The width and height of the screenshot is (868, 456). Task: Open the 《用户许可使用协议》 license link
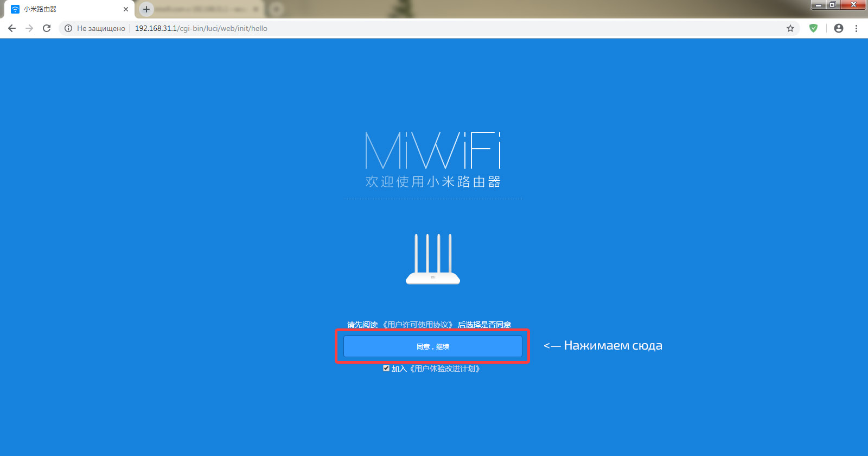point(417,325)
